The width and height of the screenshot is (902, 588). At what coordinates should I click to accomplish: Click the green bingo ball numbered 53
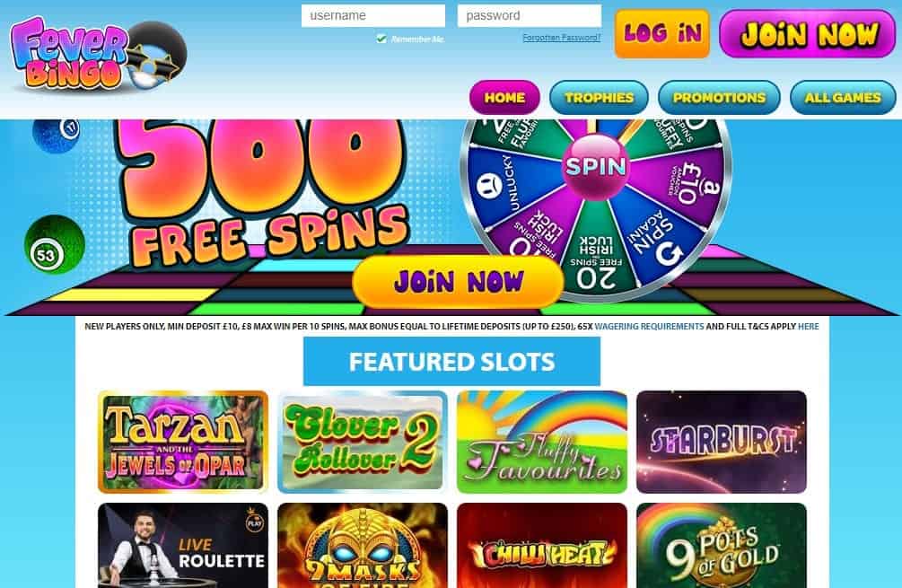[x=55, y=244]
